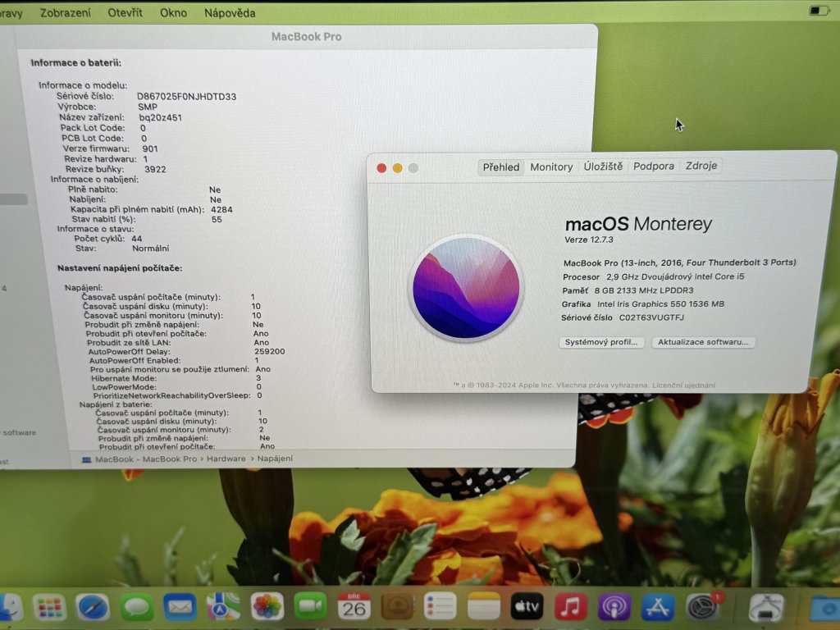Click the 'macOS Monterey' title text

pyautogui.click(x=638, y=224)
